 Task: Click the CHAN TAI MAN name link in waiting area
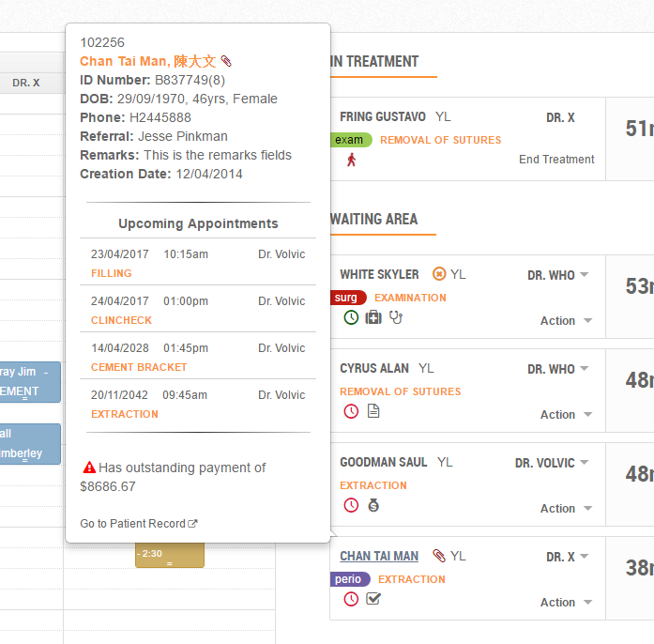379,557
